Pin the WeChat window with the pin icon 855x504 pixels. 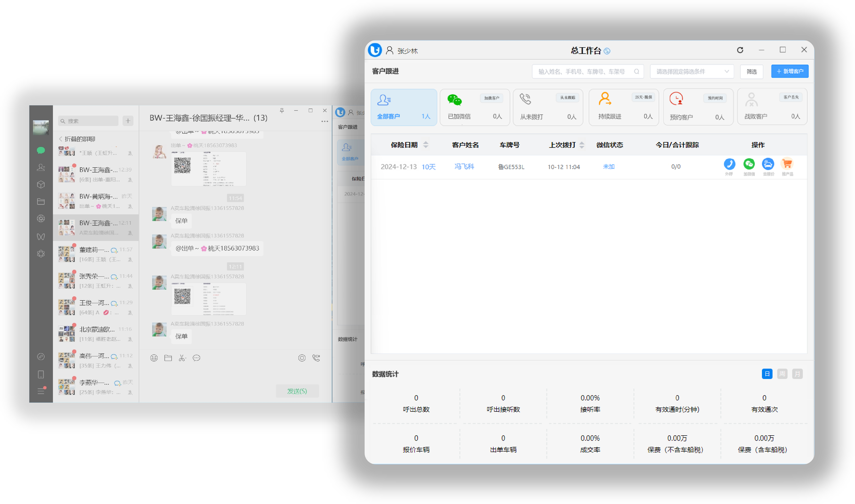(x=282, y=110)
